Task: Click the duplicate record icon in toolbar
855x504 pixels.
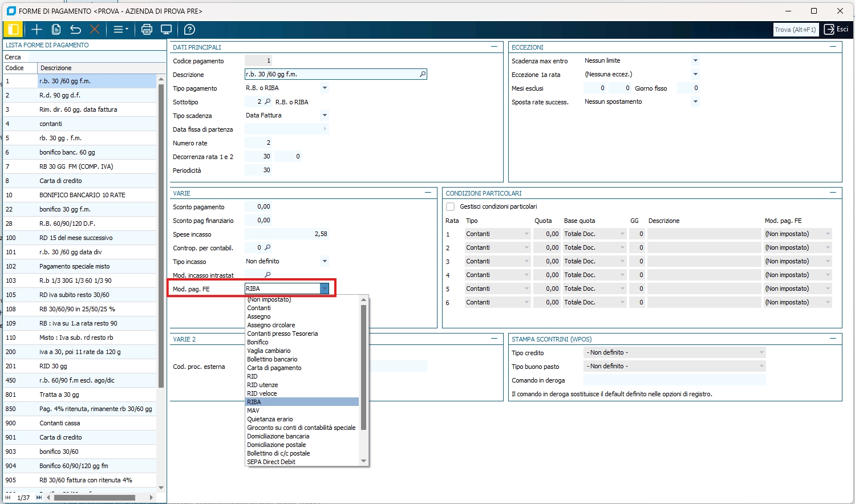Action: [56, 30]
